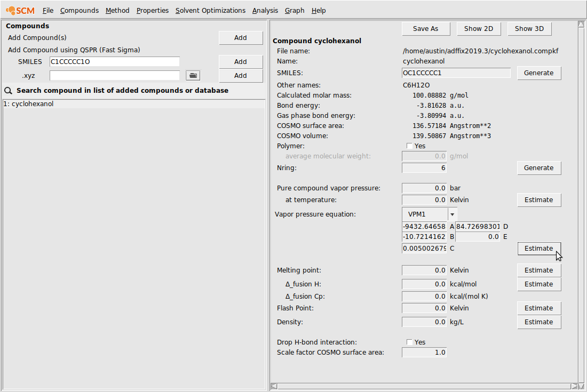Click coefficient C field 0.005002679
The height and width of the screenshot is (392, 587).
pyautogui.click(x=424, y=249)
